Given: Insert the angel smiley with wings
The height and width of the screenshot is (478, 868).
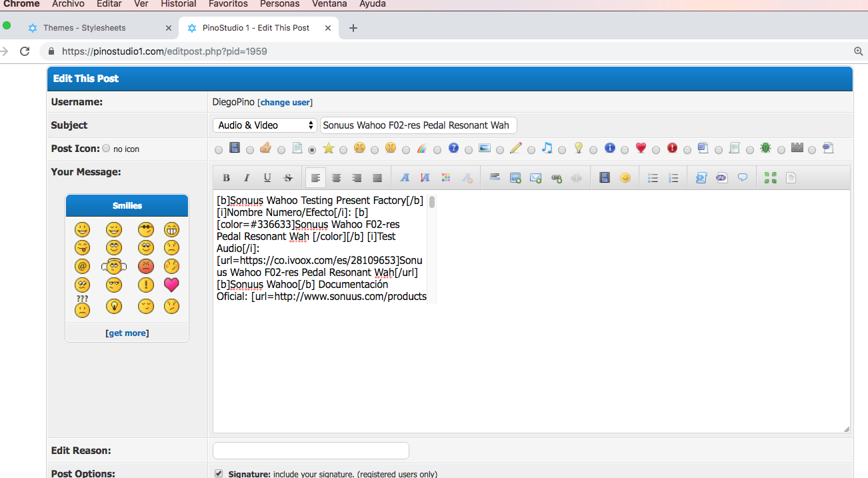Looking at the screenshot, I should pos(114,267).
